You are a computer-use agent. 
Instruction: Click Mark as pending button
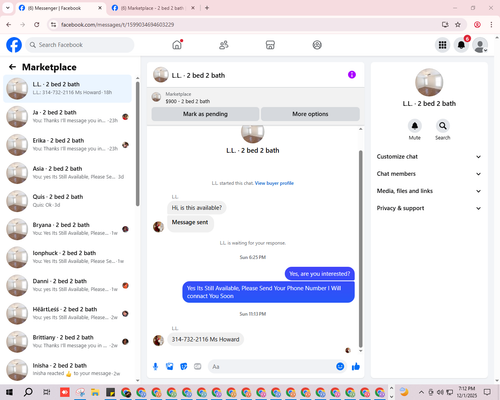(x=205, y=114)
